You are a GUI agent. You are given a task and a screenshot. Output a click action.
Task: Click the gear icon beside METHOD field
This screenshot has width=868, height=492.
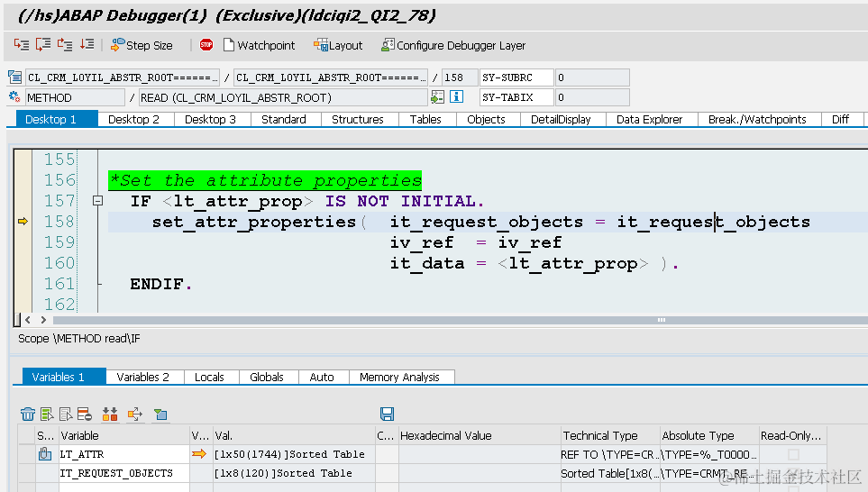14,97
